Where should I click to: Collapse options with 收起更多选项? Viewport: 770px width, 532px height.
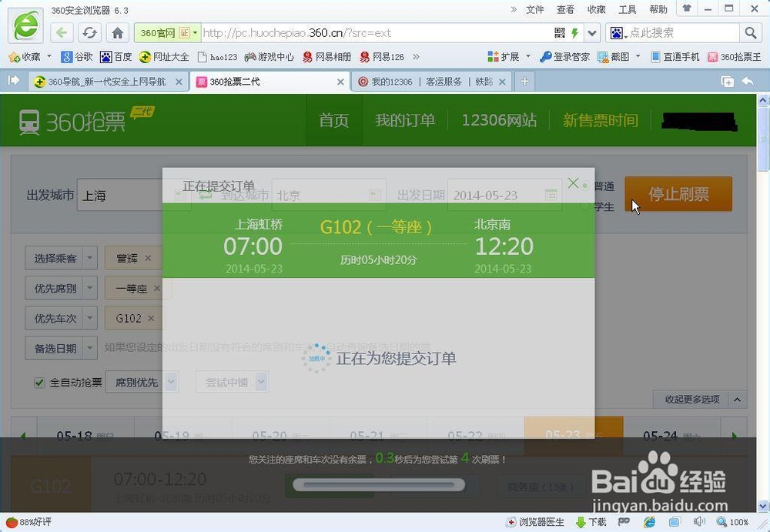pyautogui.click(x=699, y=400)
